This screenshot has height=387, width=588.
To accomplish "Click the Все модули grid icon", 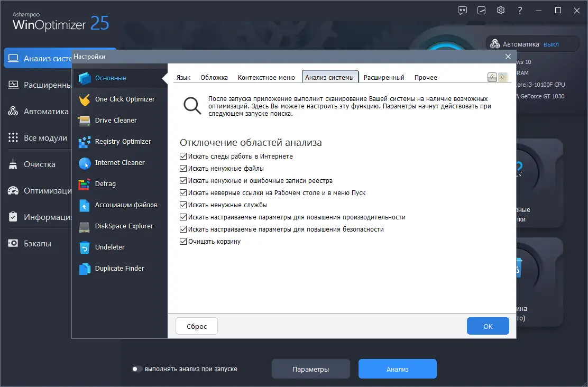I will [13, 137].
